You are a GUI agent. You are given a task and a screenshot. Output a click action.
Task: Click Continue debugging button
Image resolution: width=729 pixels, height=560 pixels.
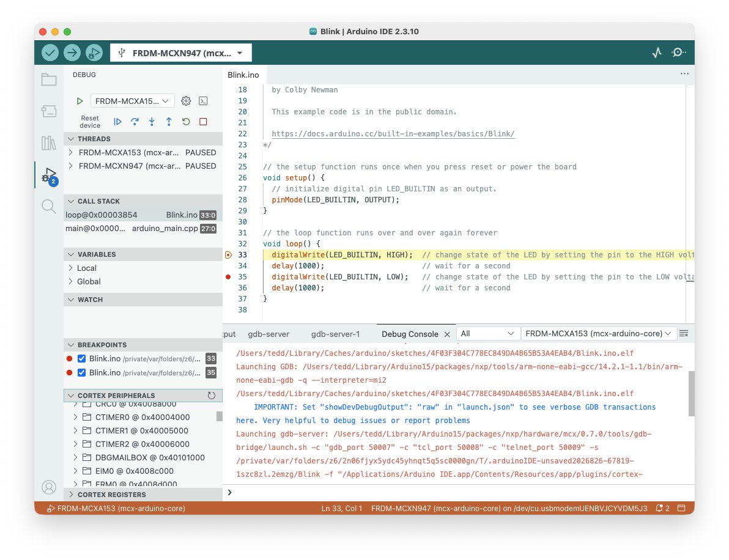point(117,122)
